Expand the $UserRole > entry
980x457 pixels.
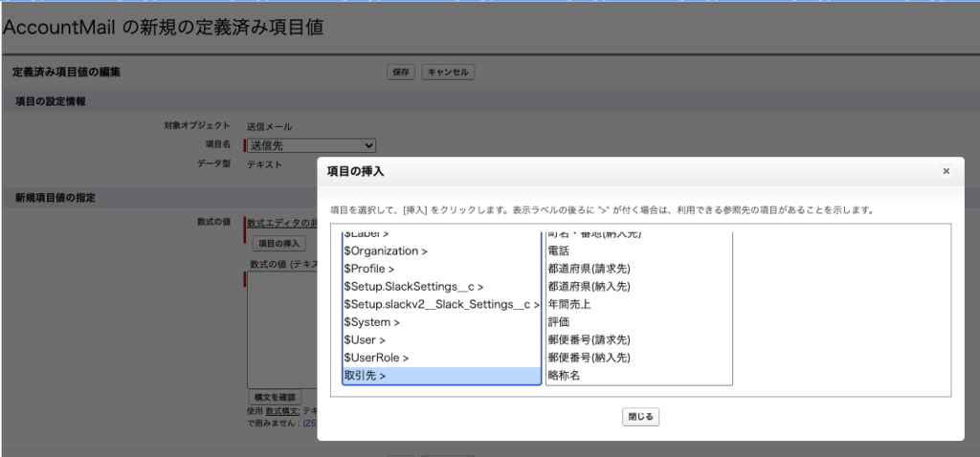tap(441, 359)
